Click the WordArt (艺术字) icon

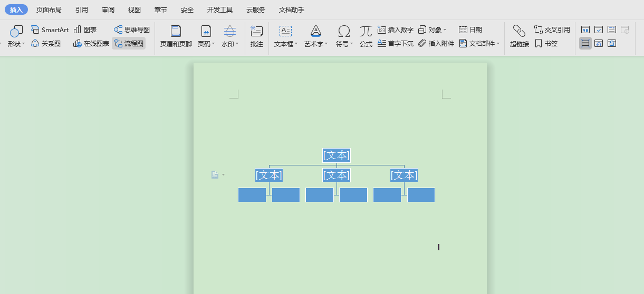316,31
